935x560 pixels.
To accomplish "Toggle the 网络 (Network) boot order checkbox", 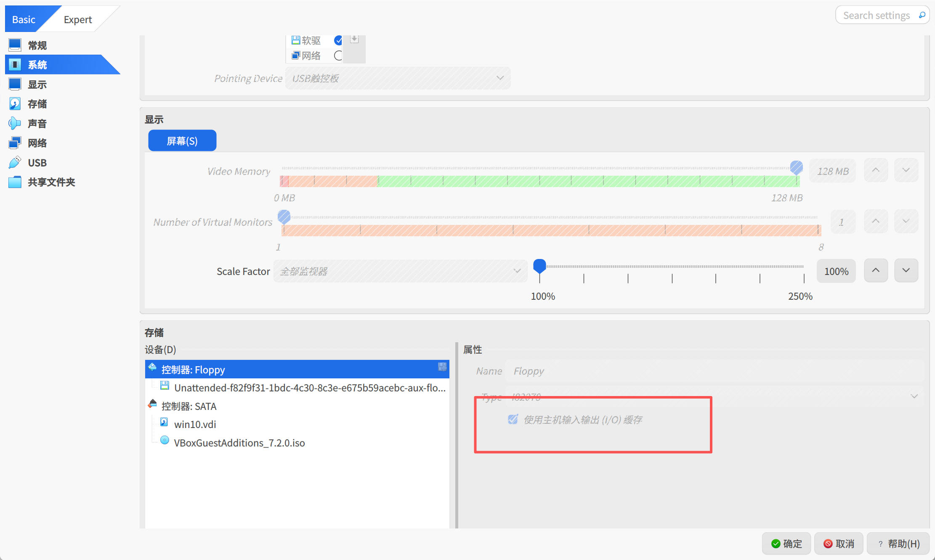I will (x=338, y=55).
